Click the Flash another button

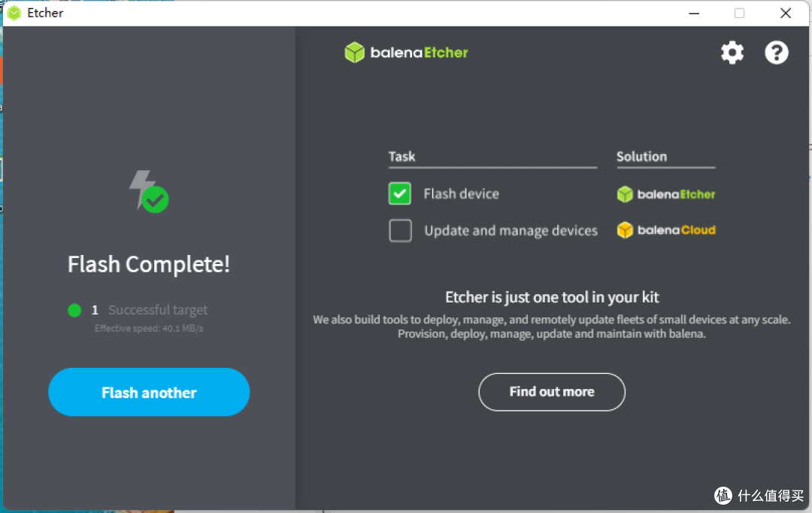149,392
